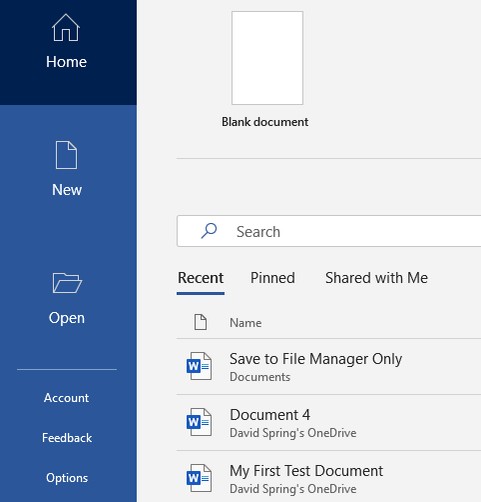Create a new Blank document from thumbnail
The image size is (481, 502).
click(x=267, y=58)
